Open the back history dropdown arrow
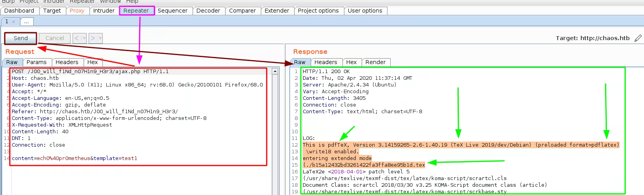The width and height of the screenshot is (644, 195). (x=84, y=38)
